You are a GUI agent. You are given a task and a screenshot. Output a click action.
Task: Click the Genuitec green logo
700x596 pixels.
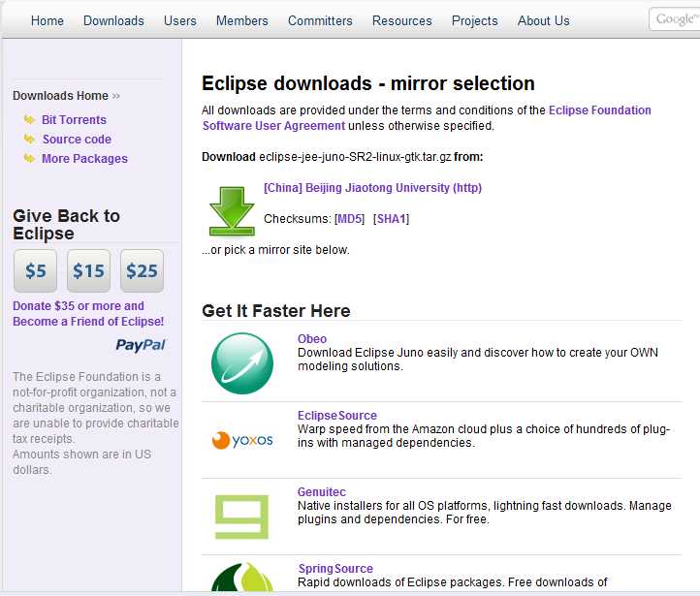242,517
